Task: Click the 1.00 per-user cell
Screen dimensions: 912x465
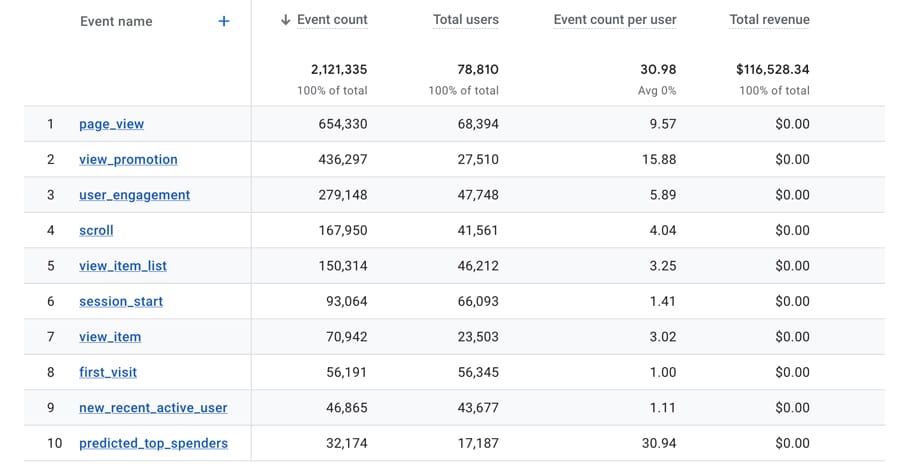Action: point(663,372)
